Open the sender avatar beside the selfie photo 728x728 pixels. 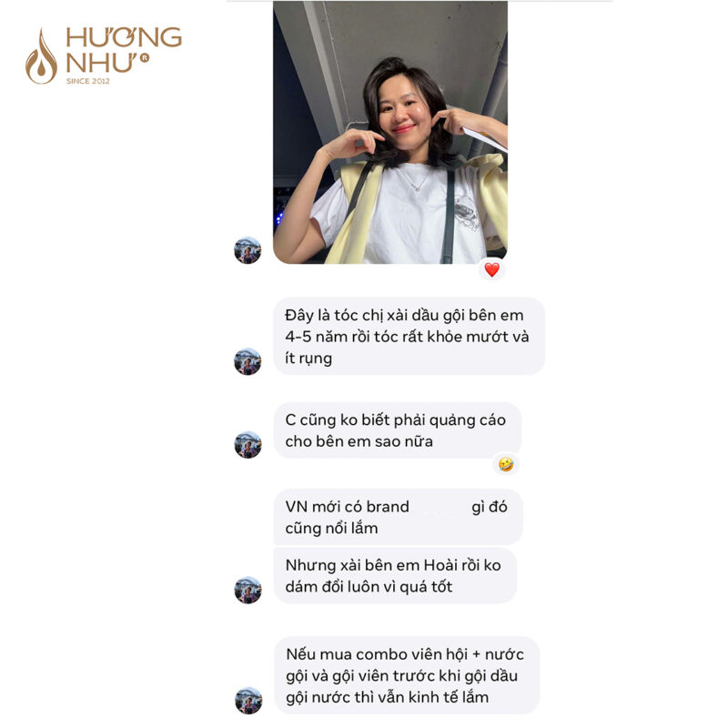pos(248,250)
